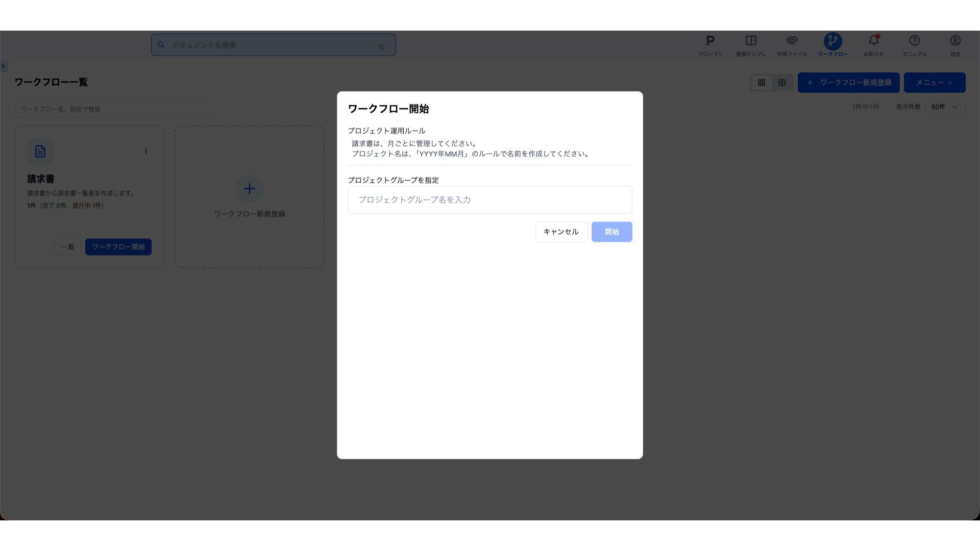Open the manual (マニュアル) help icon
Viewport: 980px width, 551px height.
pos(914,41)
